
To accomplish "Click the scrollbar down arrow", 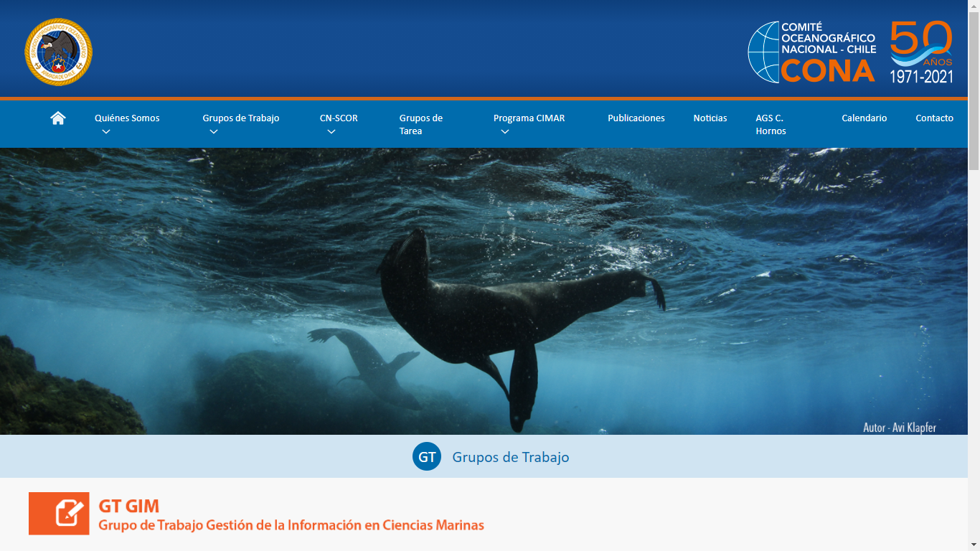I will [974, 545].
